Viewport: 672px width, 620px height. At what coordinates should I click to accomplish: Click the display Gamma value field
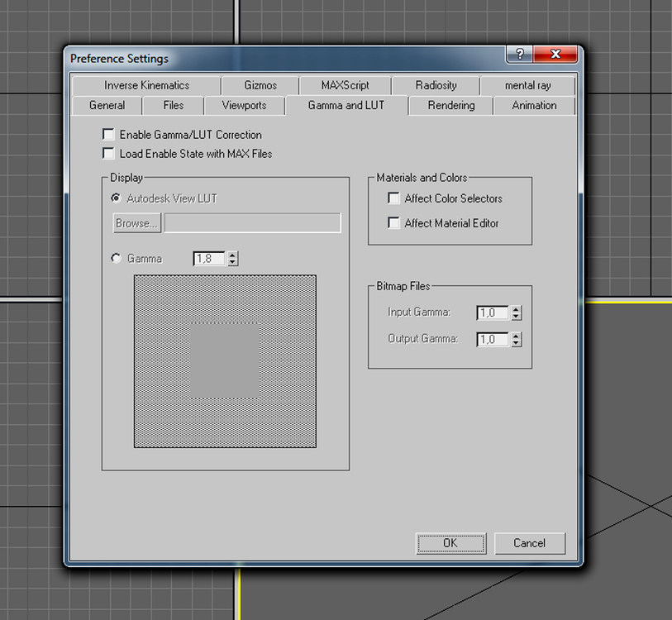209,259
